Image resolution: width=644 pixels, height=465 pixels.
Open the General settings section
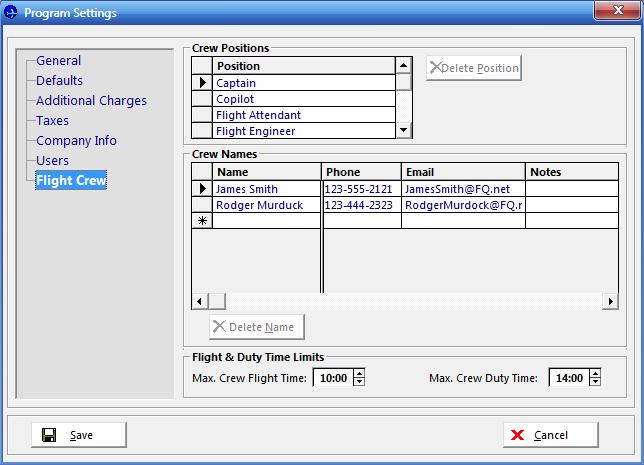coord(58,61)
